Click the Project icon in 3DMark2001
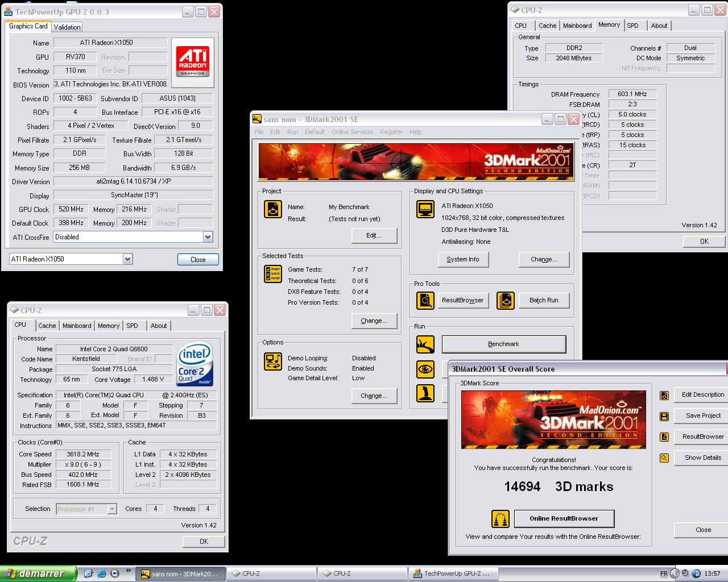Screen dimensions: 728x582 pyautogui.click(x=273, y=209)
